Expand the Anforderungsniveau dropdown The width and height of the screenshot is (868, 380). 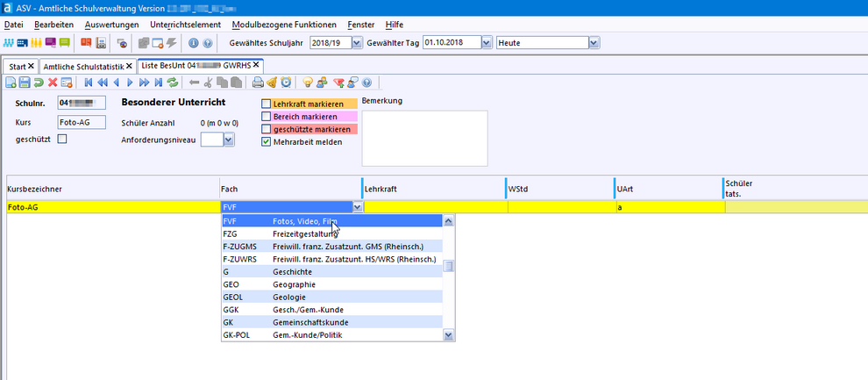[x=229, y=139]
